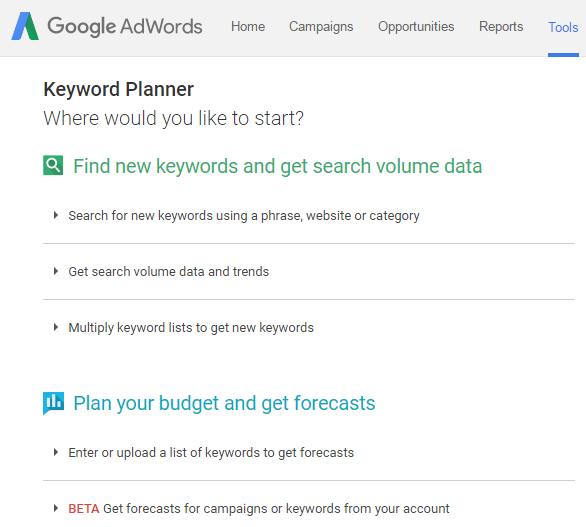
Task: Switch to the Opportunities tab
Action: [416, 27]
